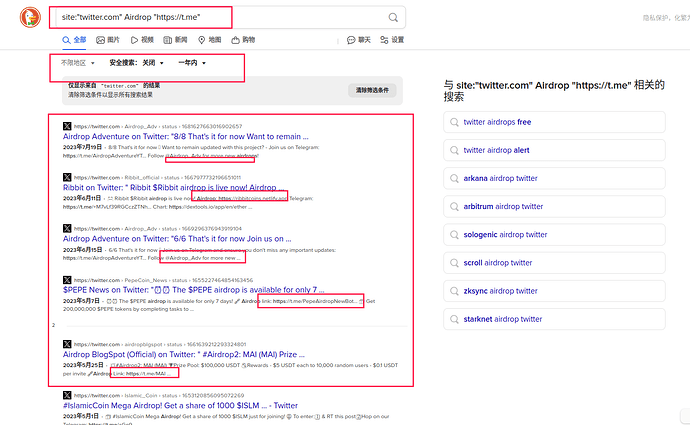Click the 2023年7月19日 date of first result
The width and height of the screenshot is (690, 425).
[x=82, y=147]
